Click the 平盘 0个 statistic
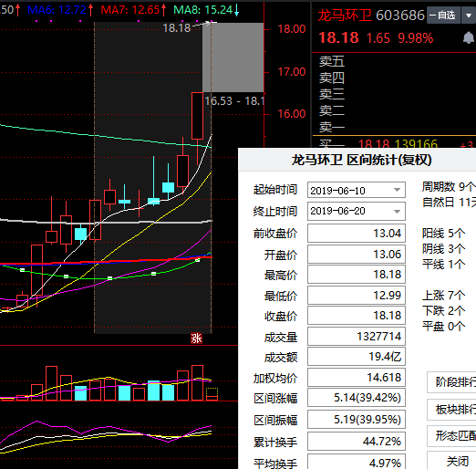Screen dimensions: 476x469 point(443,327)
